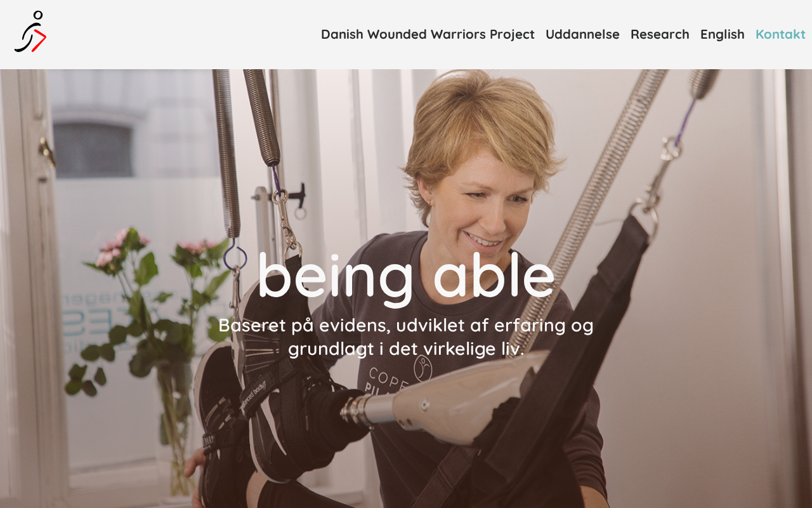The height and width of the screenshot is (508, 812).
Task: Click the running figure site logo
Action: [x=30, y=32]
